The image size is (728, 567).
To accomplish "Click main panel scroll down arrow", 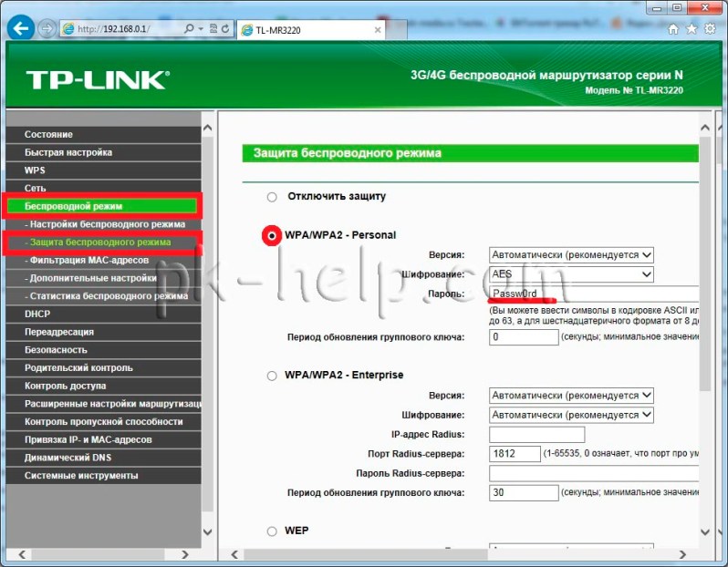I will [x=705, y=532].
